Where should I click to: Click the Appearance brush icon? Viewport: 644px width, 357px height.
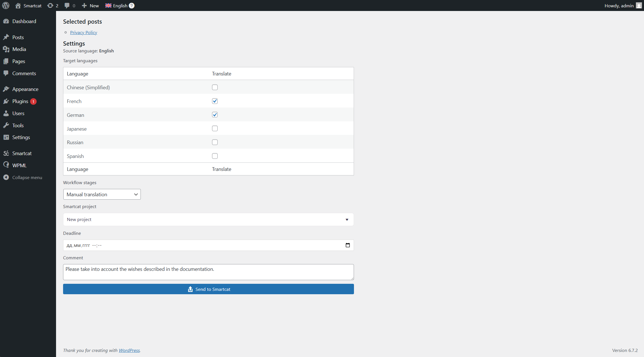point(6,89)
